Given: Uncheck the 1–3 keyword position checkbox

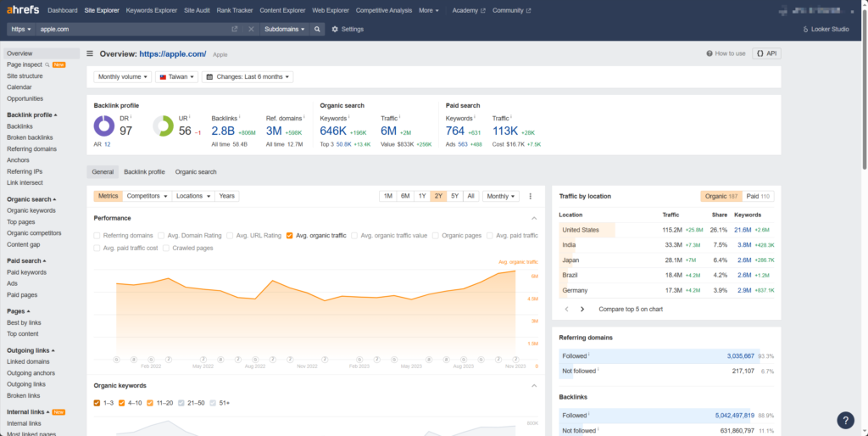Looking at the screenshot, I should (x=97, y=403).
